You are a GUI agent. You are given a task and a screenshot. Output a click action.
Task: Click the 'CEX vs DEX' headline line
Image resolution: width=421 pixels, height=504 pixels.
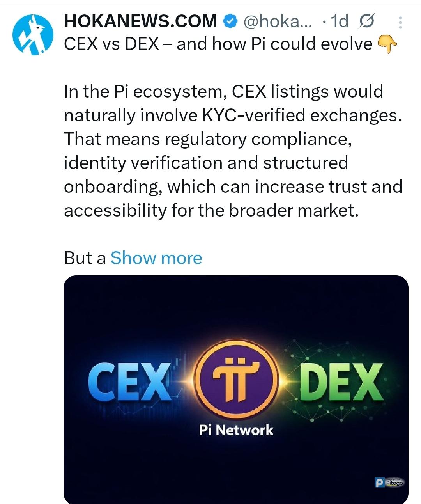tap(218, 44)
